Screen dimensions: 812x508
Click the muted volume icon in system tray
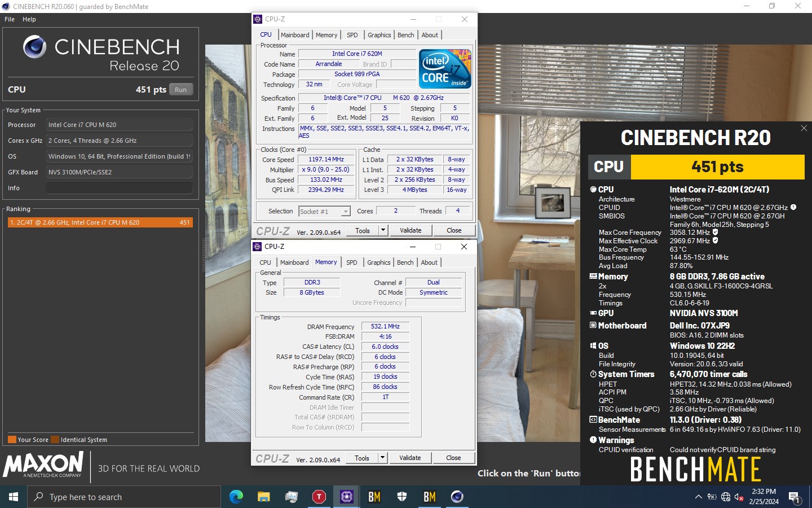(x=739, y=497)
